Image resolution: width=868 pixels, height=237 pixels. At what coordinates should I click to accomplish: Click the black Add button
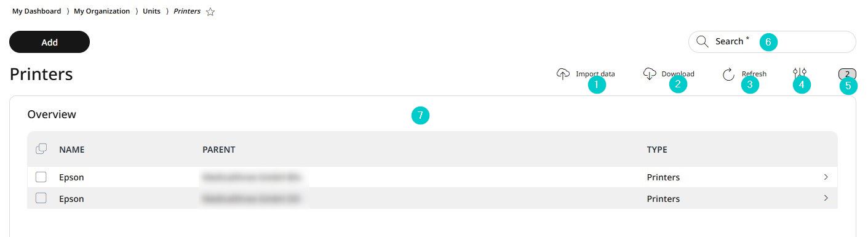[49, 42]
